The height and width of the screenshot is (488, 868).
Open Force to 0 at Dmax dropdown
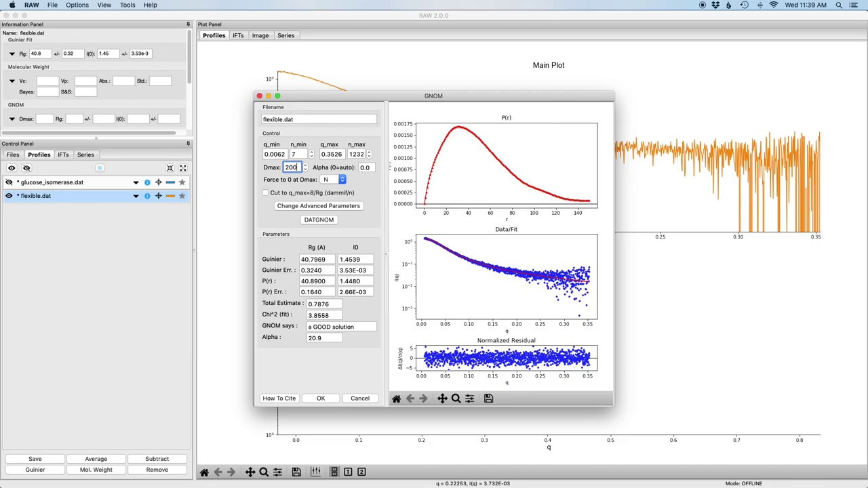tap(334, 180)
